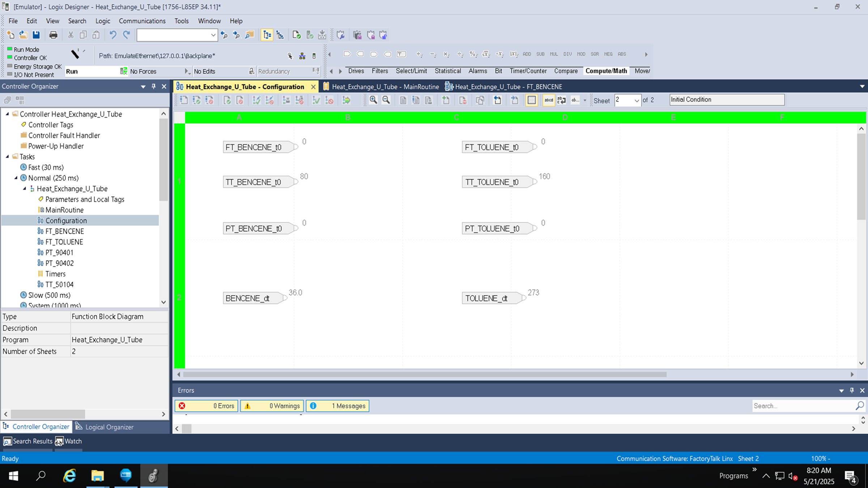Zoom out on the function block sheet

386,100
